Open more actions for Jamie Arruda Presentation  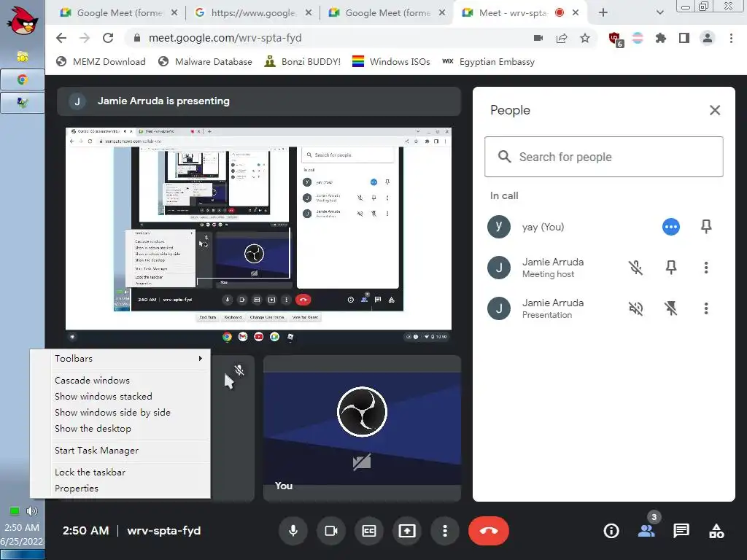tap(706, 308)
